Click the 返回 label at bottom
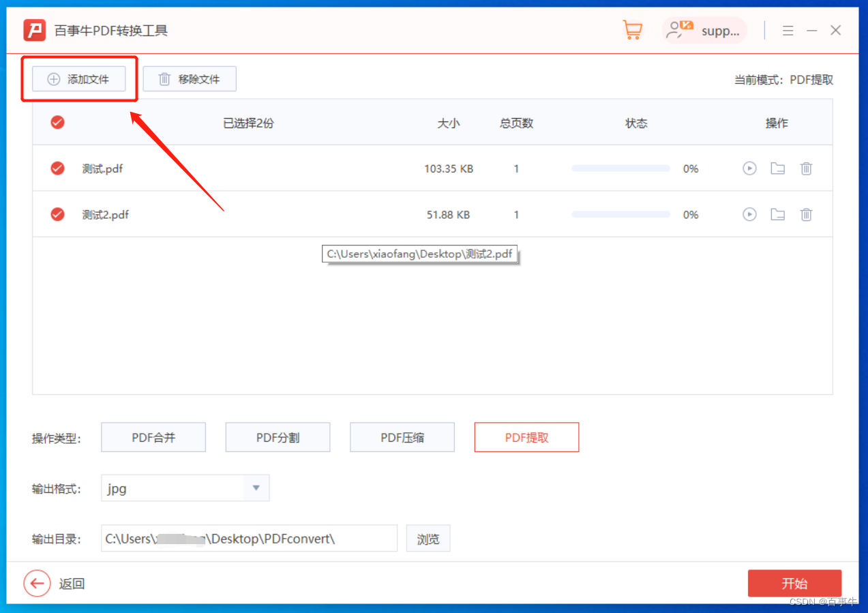868x613 pixels. point(72,584)
